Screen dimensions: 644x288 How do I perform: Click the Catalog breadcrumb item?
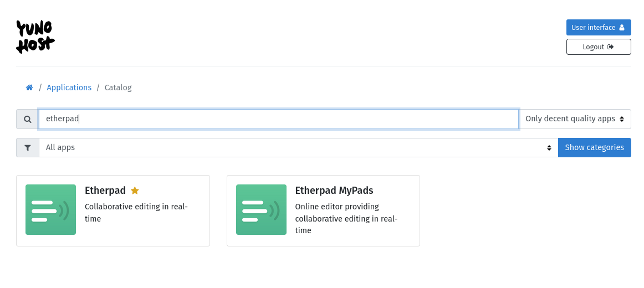[118, 88]
